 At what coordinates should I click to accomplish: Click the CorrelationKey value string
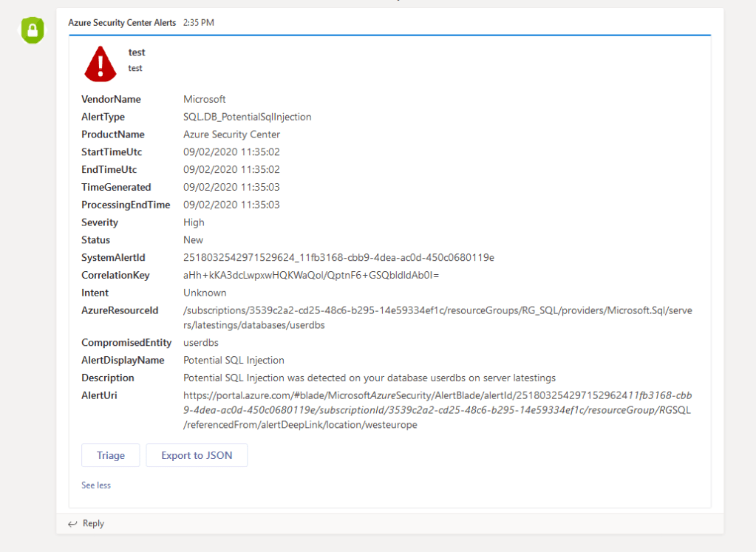[x=311, y=276]
